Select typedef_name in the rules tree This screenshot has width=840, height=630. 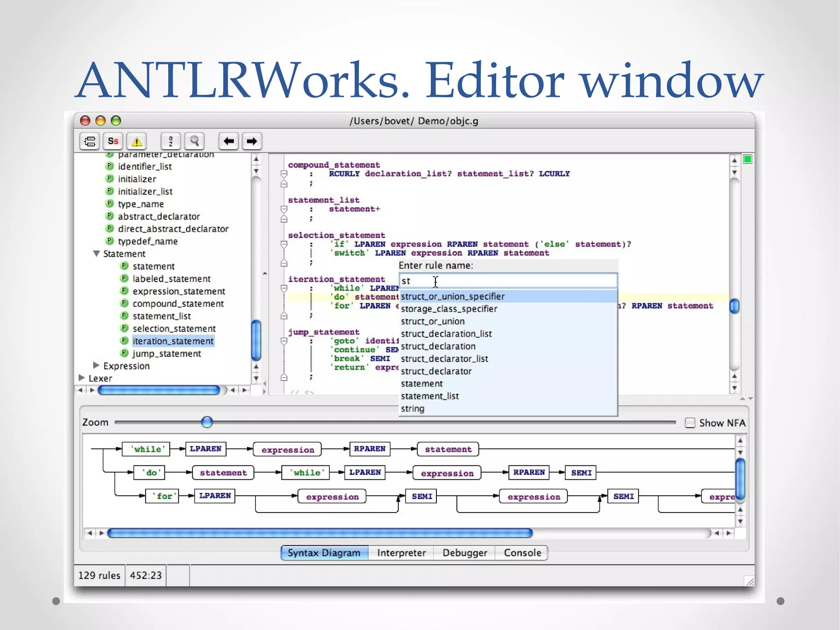pos(148,241)
